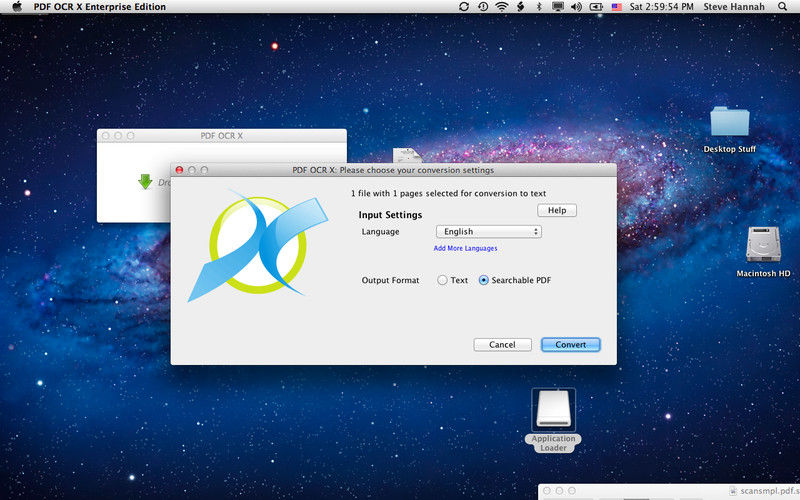Open the Time Machine menu icon
This screenshot has width=800, height=500.
tap(483, 7)
